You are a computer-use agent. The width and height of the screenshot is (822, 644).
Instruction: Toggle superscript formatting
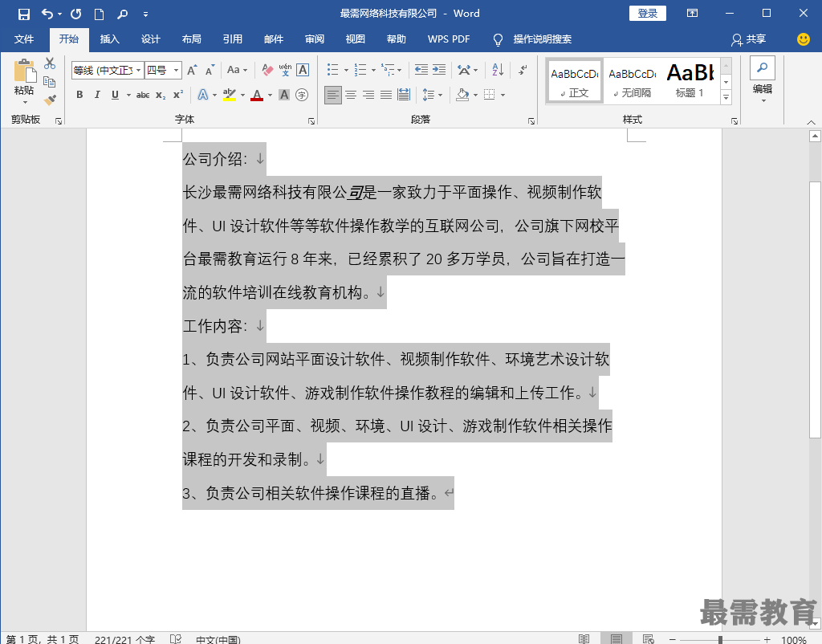(x=178, y=95)
